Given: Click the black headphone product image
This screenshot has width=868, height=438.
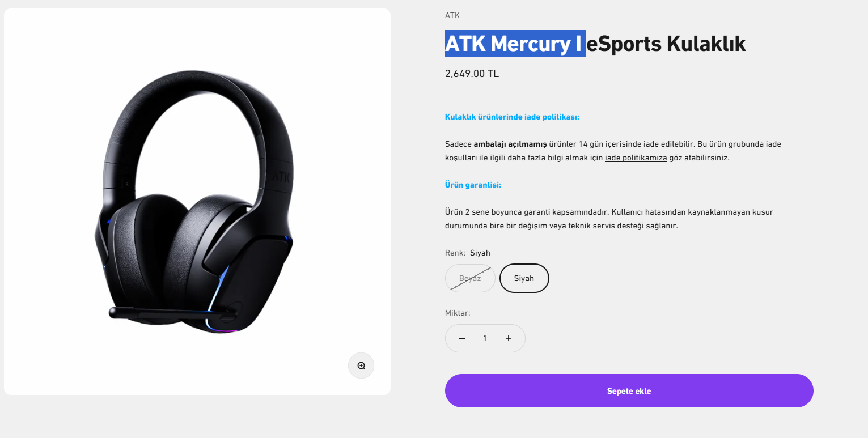Looking at the screenshot, I should coord(197,201).
